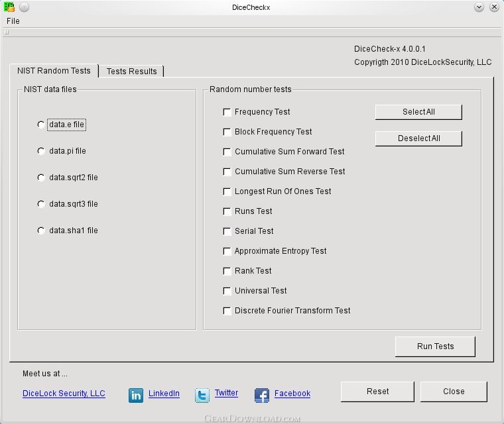Open the Twitter text link
504x424 pixels.
(x=226, y=393)
